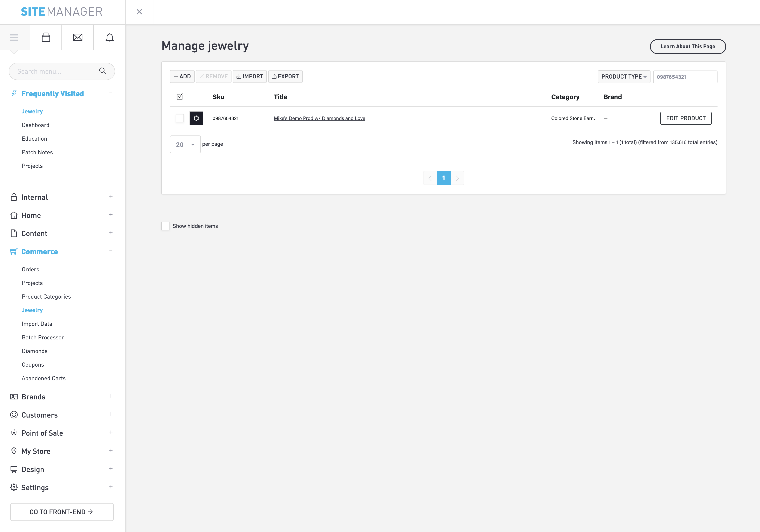Open the Product Type dropdown

point(624,77)
